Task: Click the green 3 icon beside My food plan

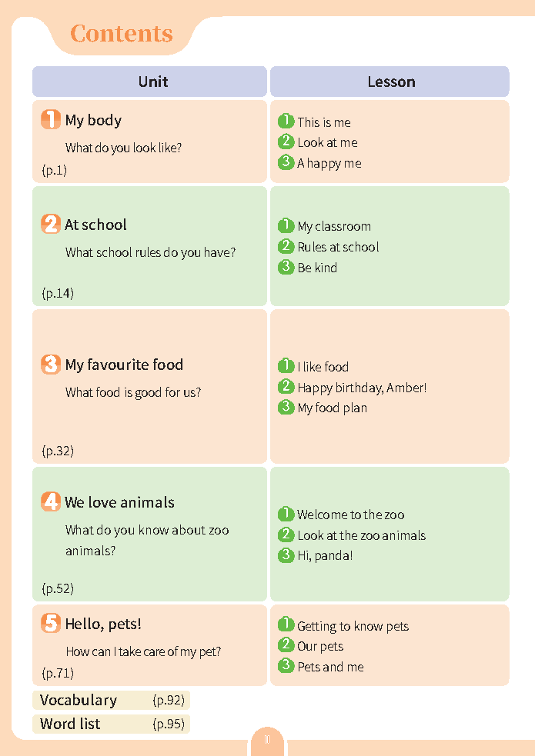Action: 286,408
